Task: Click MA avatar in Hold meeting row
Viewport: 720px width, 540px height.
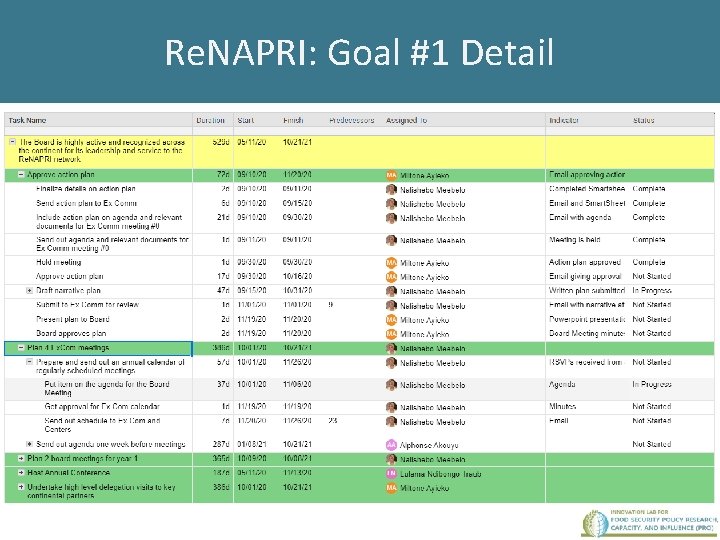Action: click(391, 263)
